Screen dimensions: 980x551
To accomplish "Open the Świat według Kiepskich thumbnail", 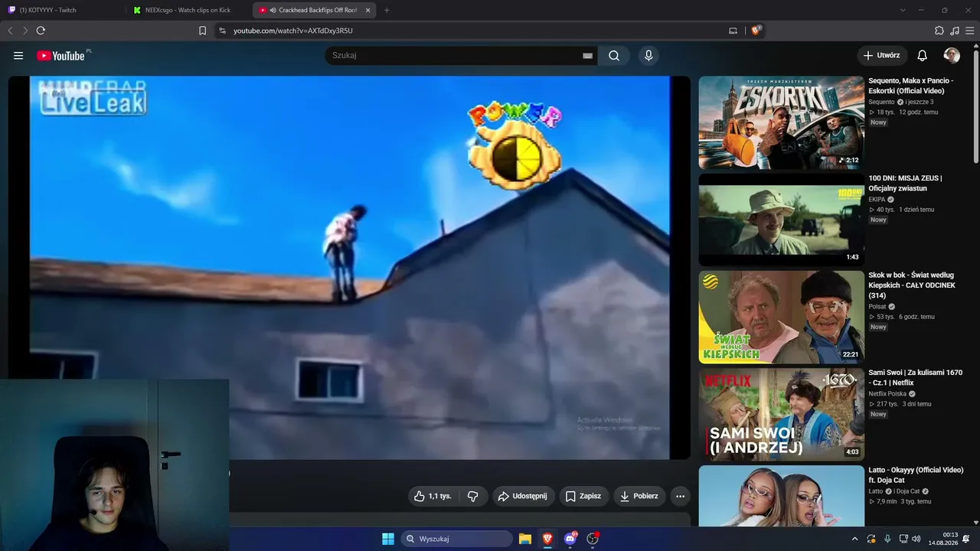I will pos(782,317).
